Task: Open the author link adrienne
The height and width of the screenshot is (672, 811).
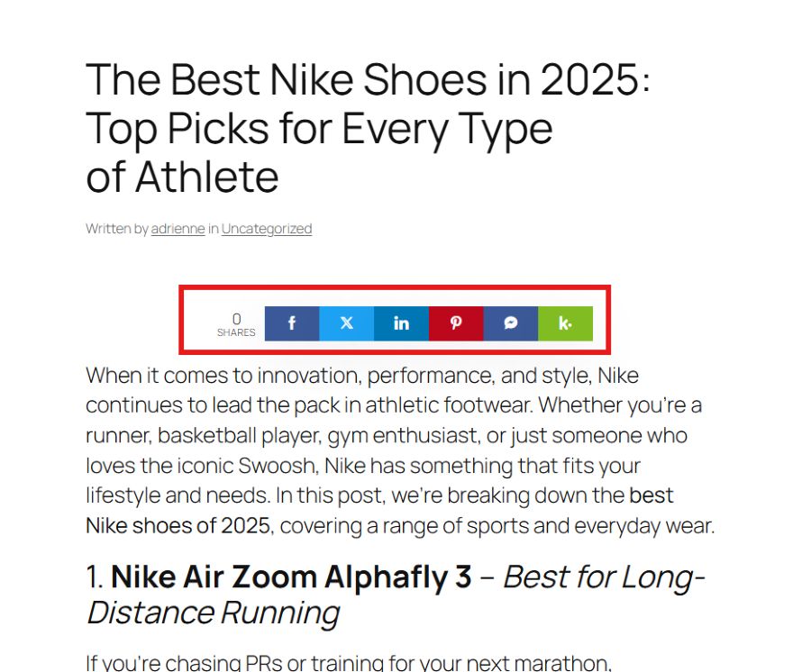Action: click(178, 229)
